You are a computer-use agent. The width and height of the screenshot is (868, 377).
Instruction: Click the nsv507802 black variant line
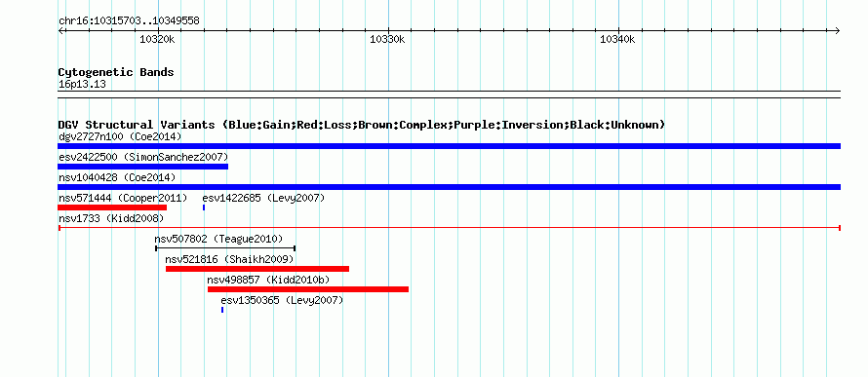tap(225, 248)
